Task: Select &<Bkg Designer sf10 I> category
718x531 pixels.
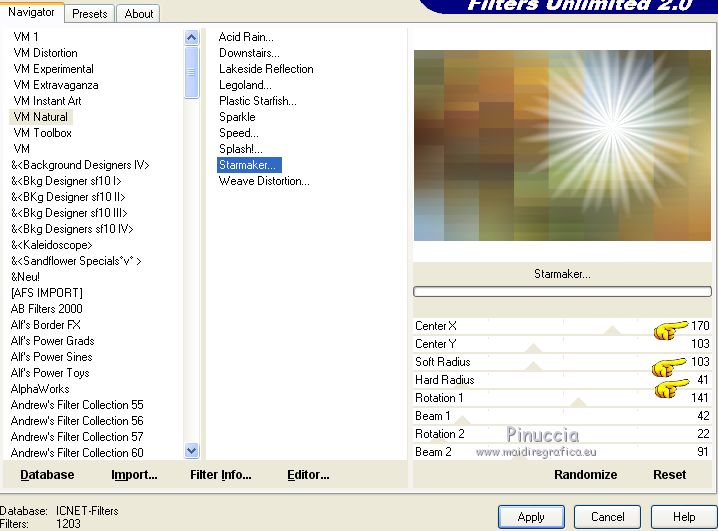Action: tap(66, 181)
